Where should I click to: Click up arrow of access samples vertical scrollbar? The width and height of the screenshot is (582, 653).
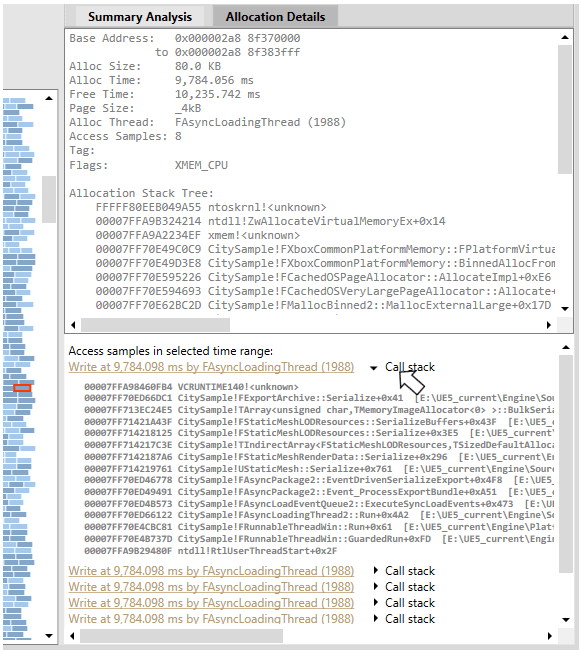pos(566,346)
